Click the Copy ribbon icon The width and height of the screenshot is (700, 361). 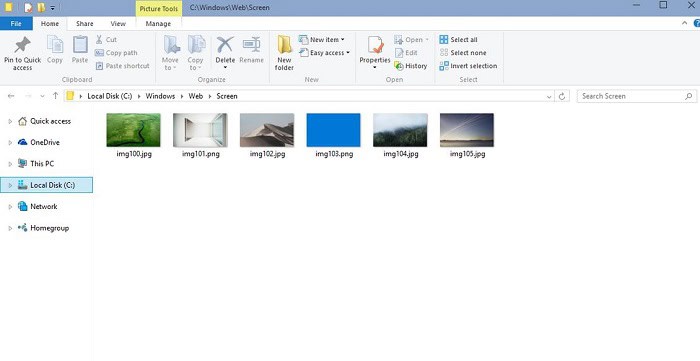click(x=55, y=45)
